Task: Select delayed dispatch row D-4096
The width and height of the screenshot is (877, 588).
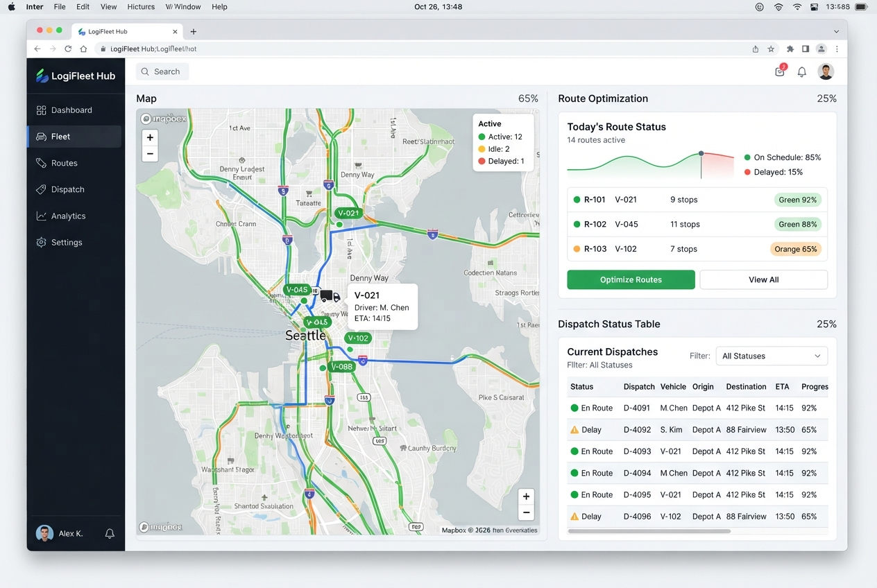Action: point(697,517)
